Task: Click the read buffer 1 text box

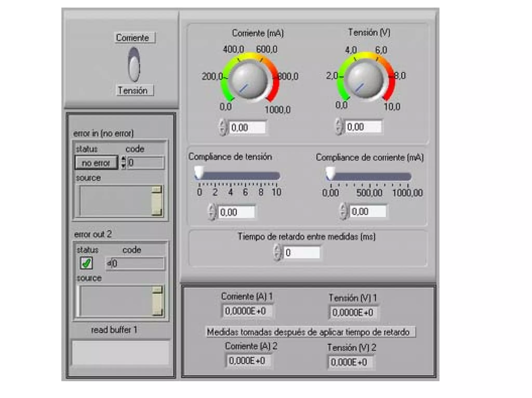Action: pyautogui.click(x=120, y=353)
